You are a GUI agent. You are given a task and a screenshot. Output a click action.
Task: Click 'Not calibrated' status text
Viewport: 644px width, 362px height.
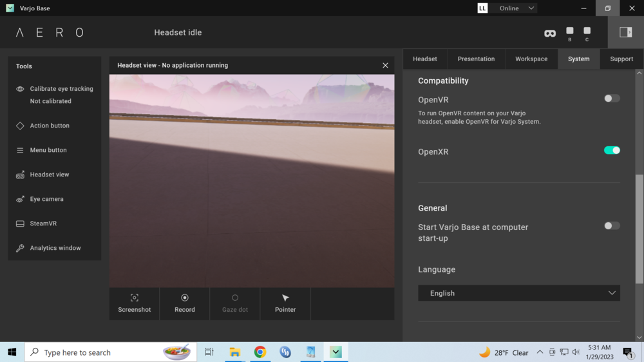tap(50, 101)
